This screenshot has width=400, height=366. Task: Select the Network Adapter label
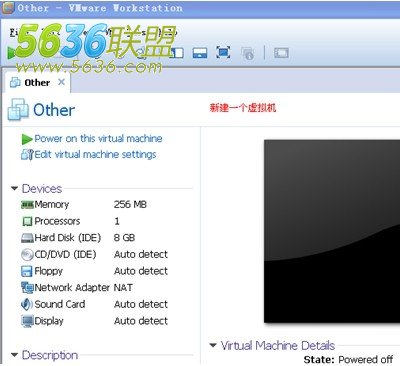[x=72, y=287]
